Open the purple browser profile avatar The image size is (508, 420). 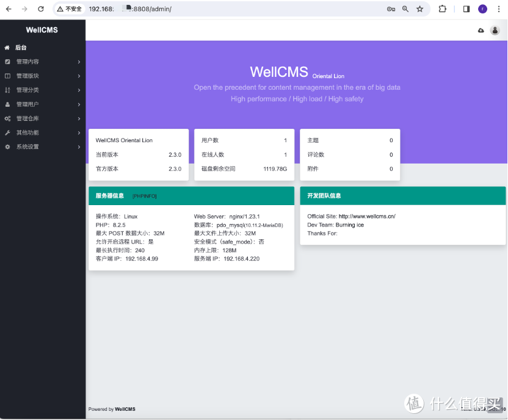(x=483, y=9)
